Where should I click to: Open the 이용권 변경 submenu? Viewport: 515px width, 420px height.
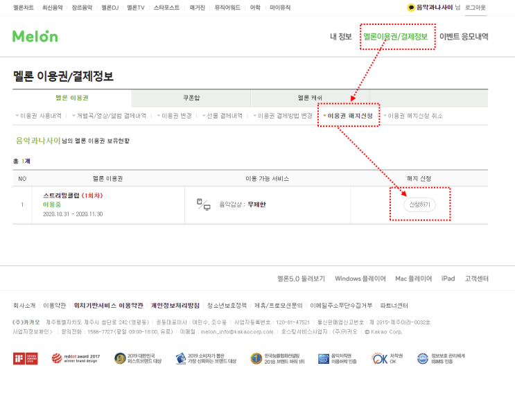point(175,116)
